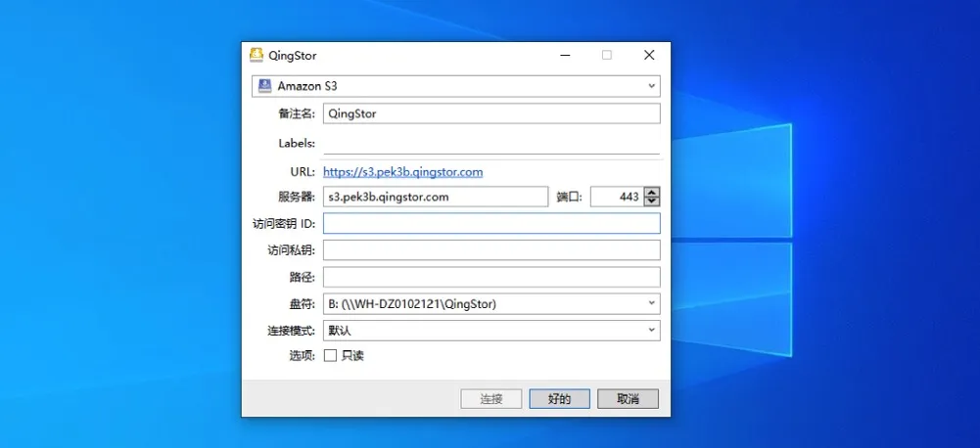Click the 服务器 server address field
The height and width of the screenshot is (448, 980).
pyautogui.click(x=435, y=197)
